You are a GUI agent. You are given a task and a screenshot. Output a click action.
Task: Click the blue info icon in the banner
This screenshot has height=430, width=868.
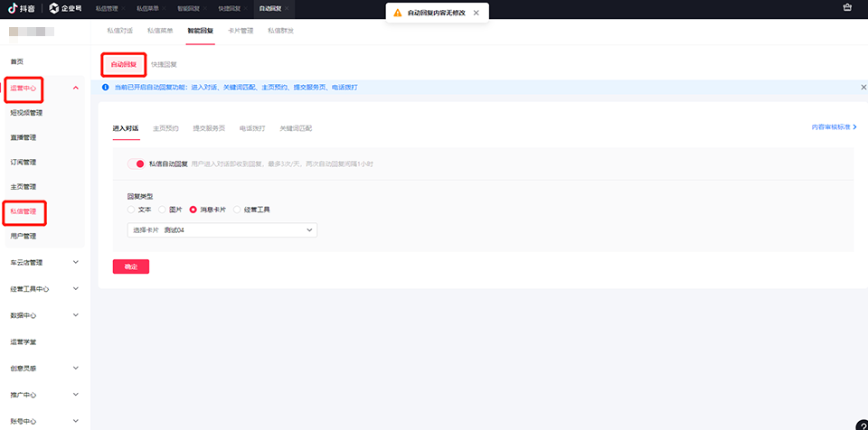click(x=105, y=88)
